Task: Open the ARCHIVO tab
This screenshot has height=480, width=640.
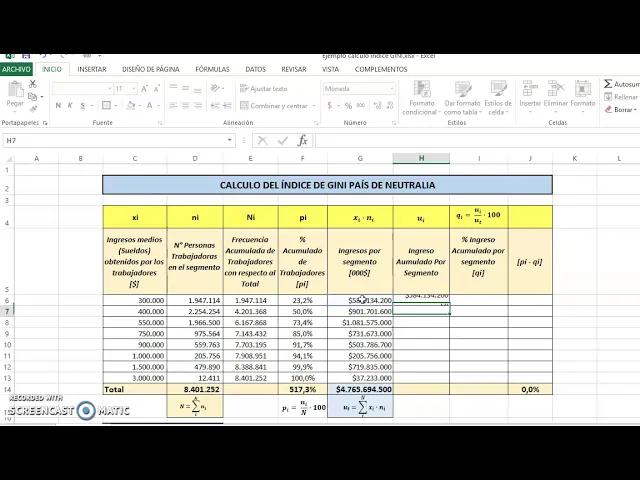Action: (x=16, y=69)
